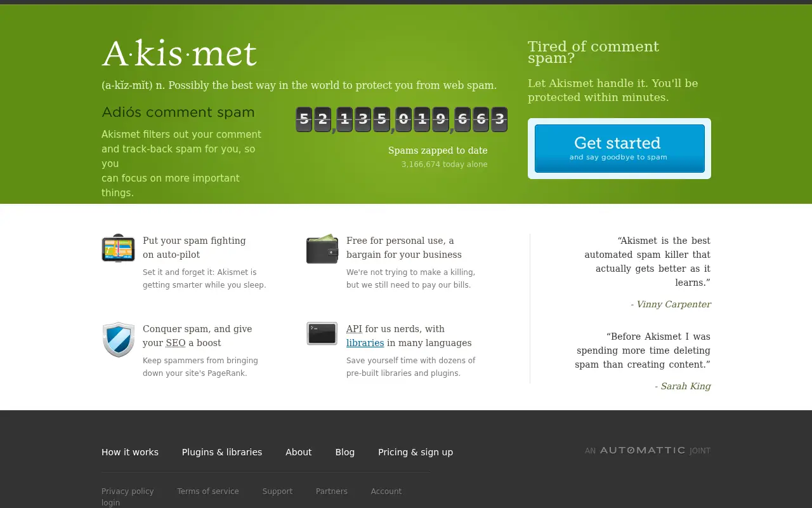Click the Account login link

coord(386,491)
